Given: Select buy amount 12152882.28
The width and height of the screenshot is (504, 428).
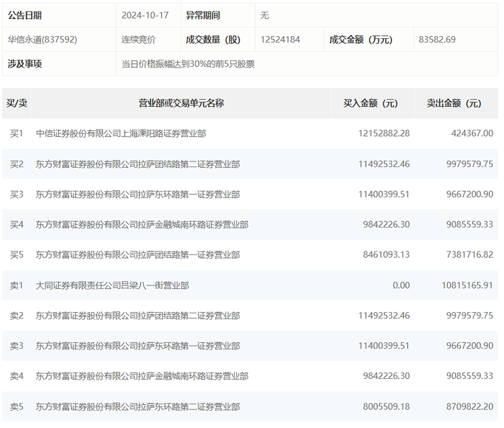Looking at the screenshot, I should tap(384, 133).
